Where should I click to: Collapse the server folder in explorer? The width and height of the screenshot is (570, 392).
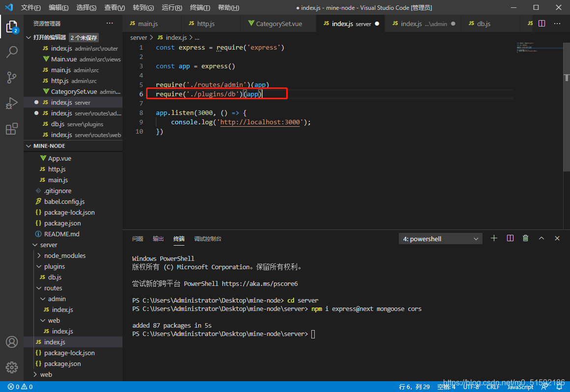coord(48,245)
